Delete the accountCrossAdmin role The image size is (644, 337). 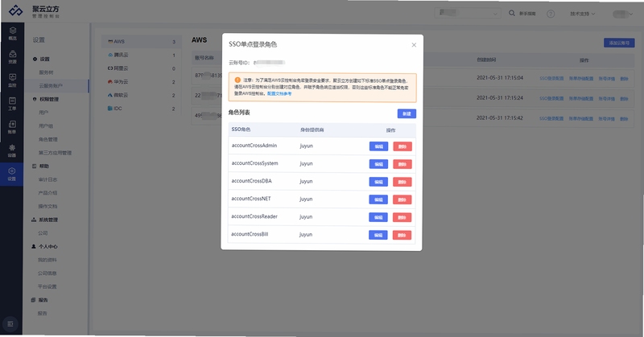(402, 146)
